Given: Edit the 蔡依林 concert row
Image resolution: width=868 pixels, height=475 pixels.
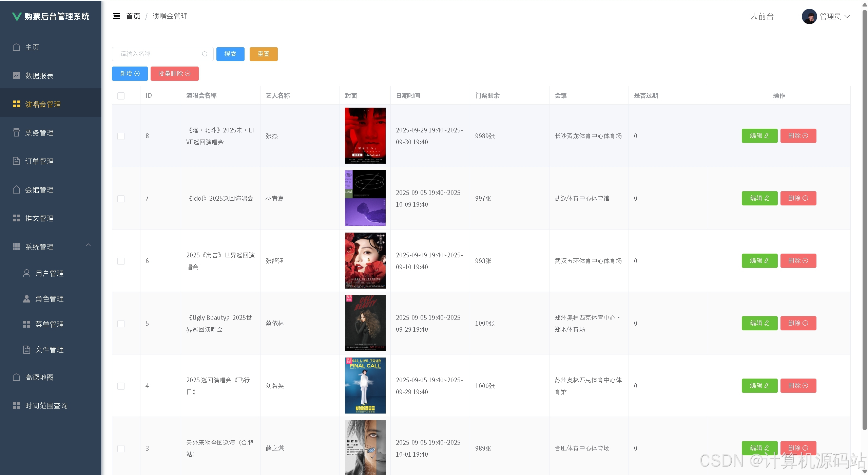Looking at the screenshot, I should point(759,323).
